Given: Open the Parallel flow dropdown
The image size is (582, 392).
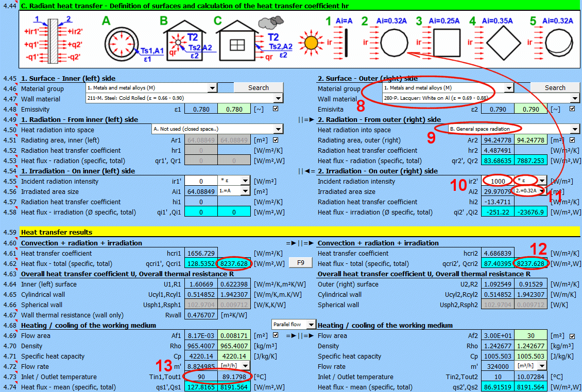Looking at the screenshot, I should (x=311, y=325).
